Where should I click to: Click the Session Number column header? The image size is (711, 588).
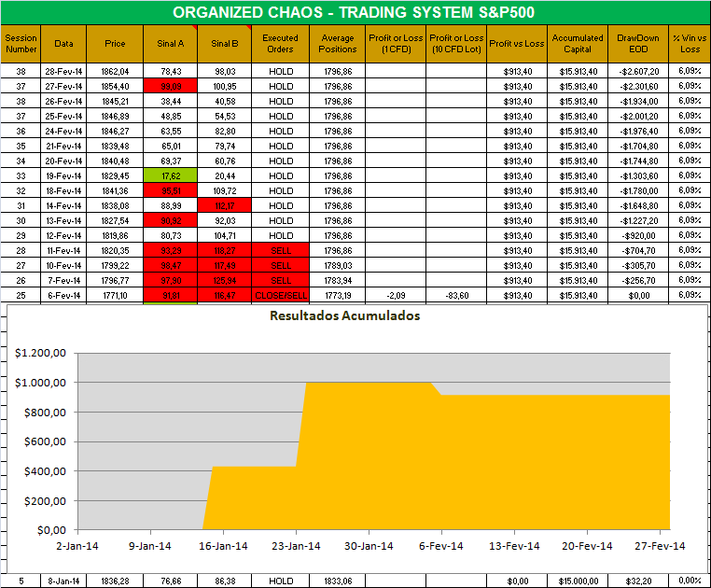point(21,44)
